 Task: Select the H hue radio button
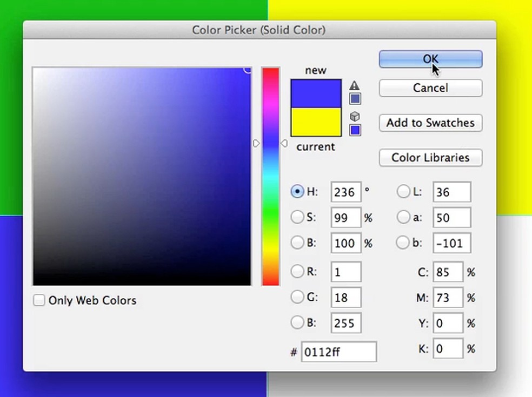(297, 192)
